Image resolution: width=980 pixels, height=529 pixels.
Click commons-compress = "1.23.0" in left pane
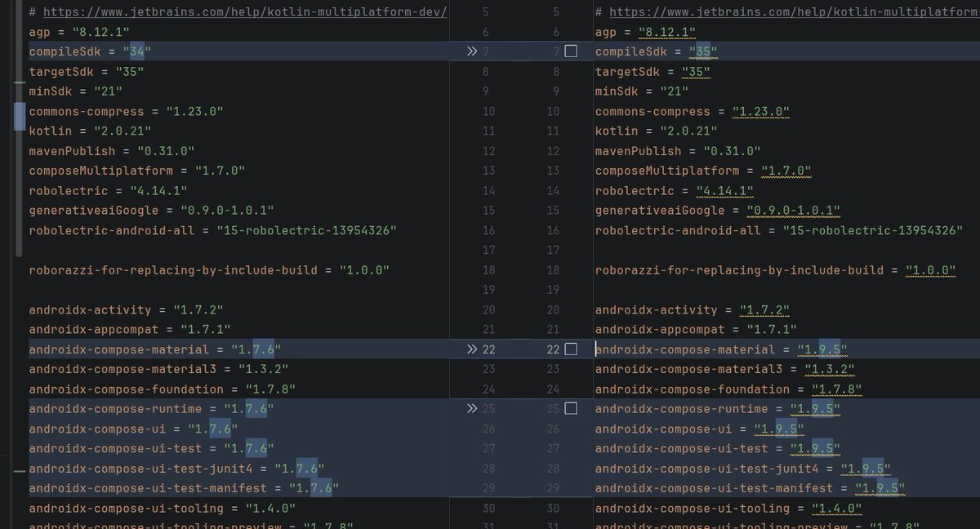[126, 111]
